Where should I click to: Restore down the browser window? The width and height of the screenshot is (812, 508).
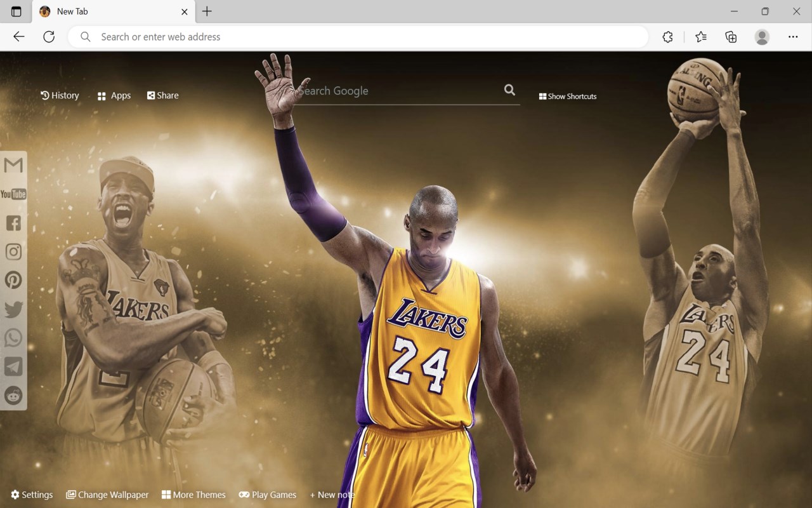coord(765,11)
